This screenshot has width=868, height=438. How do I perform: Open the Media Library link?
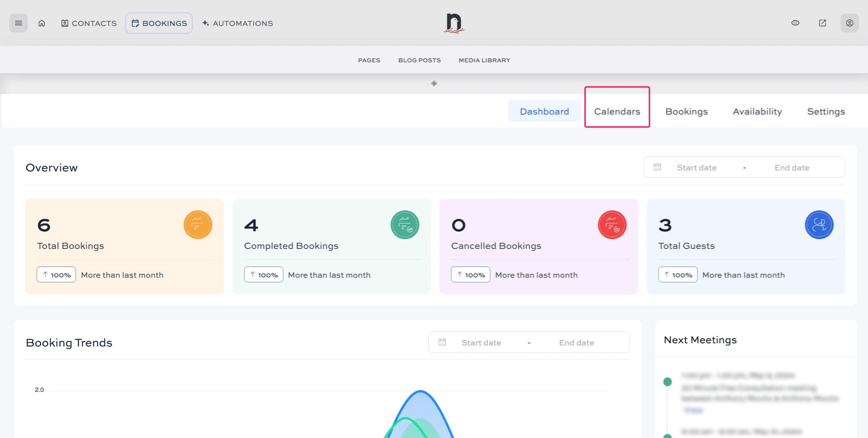pyautogui.click(x=484, y=60)
